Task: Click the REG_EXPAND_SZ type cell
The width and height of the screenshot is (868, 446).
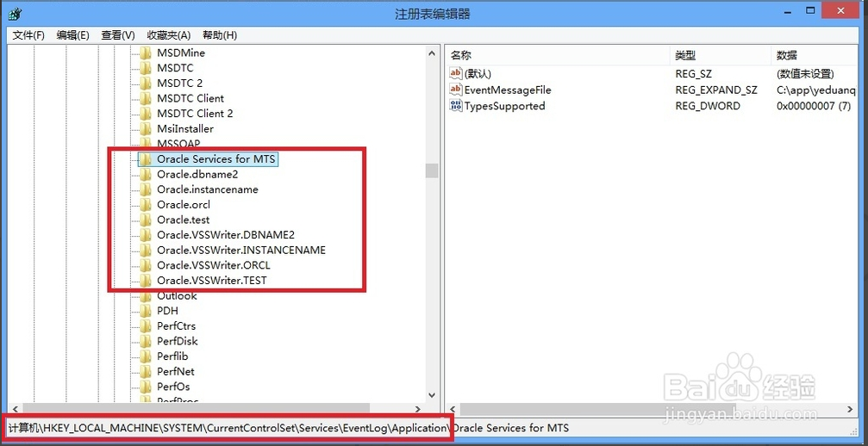Action: click(x=716, y=90)
